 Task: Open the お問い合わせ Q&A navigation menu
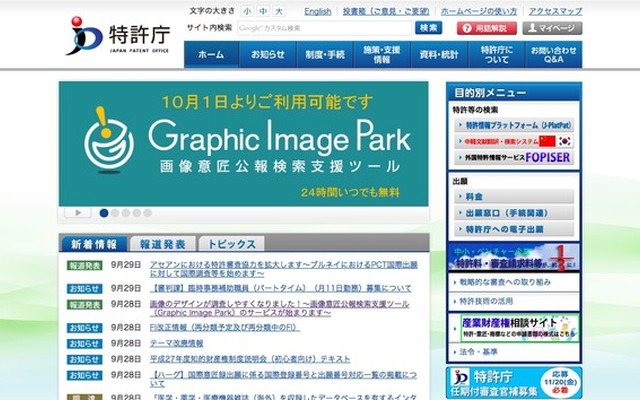[554, 54]
